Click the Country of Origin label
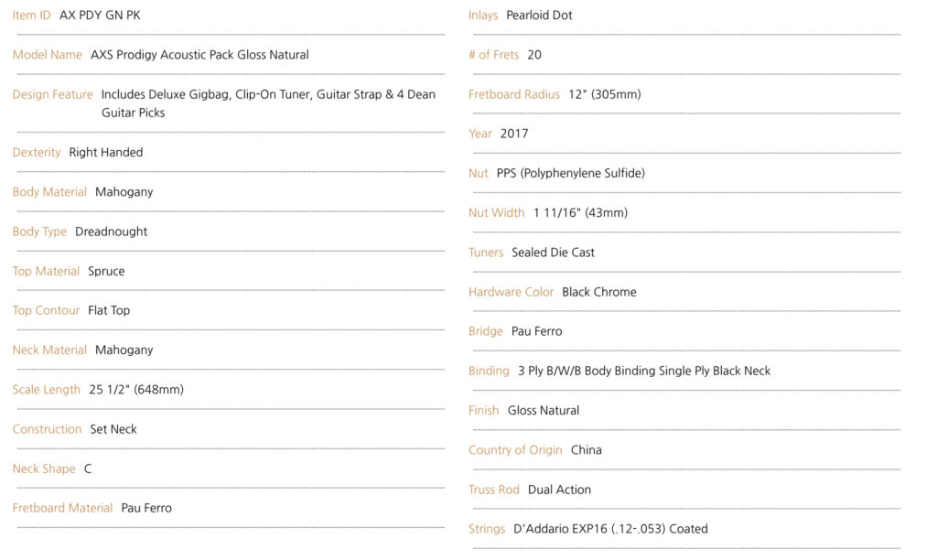Viewport: 937px width, 560px height. tap(515, 450)
